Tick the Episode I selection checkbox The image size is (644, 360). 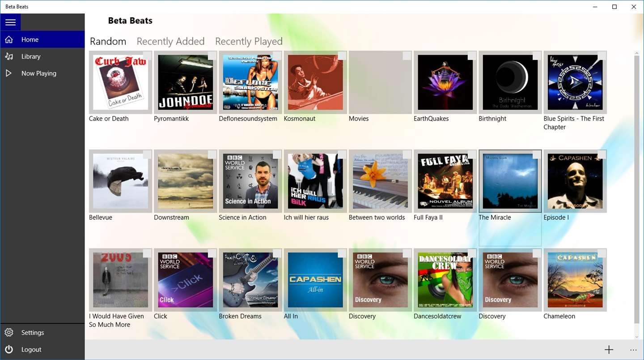pos(602,154)
